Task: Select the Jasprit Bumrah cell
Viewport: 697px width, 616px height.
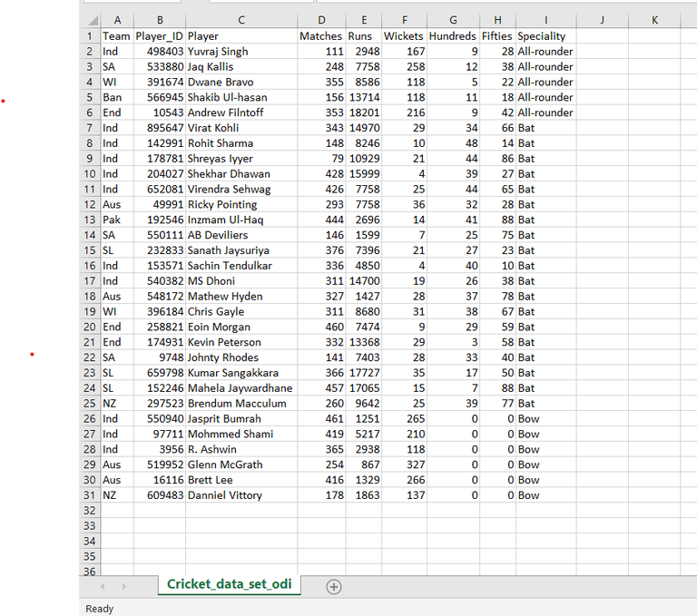Action: tap(241, 418)
